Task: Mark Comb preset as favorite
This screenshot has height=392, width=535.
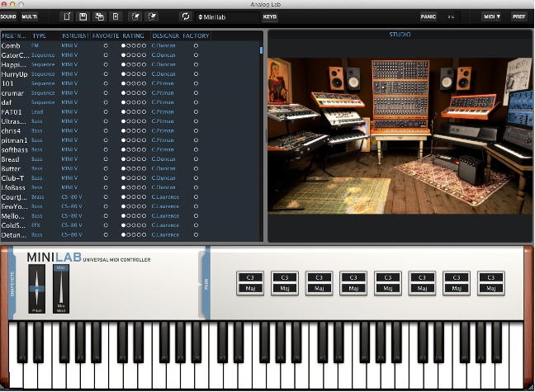Action: tap(106, 45)
